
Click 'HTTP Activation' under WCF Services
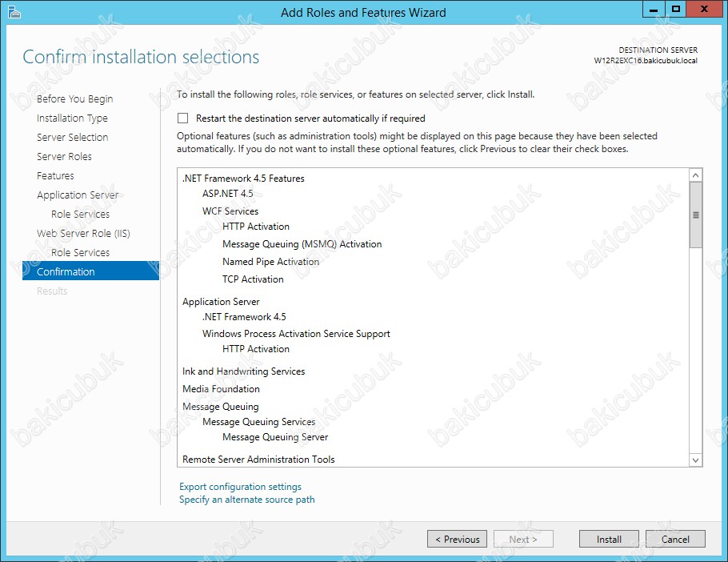point(256,227)
